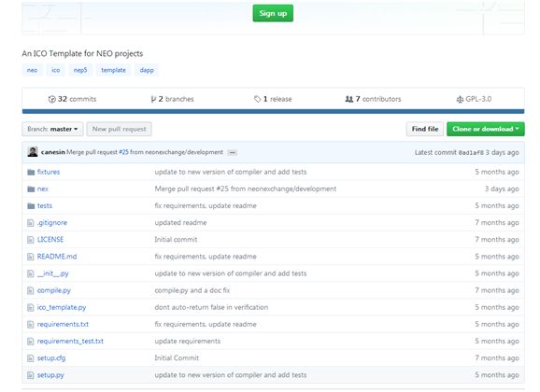540x392 pixels.
Task: Show the 2 branches list
Action: point(172,99)
